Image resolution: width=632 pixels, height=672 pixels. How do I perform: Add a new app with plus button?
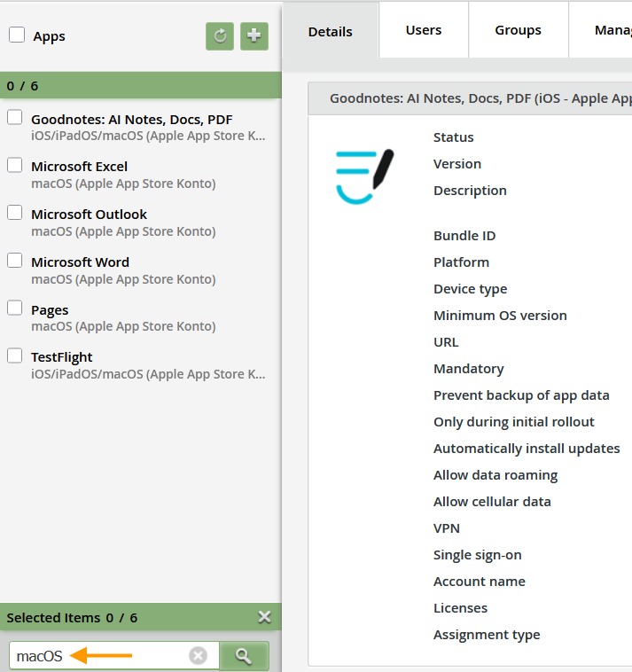coord(254,36)
